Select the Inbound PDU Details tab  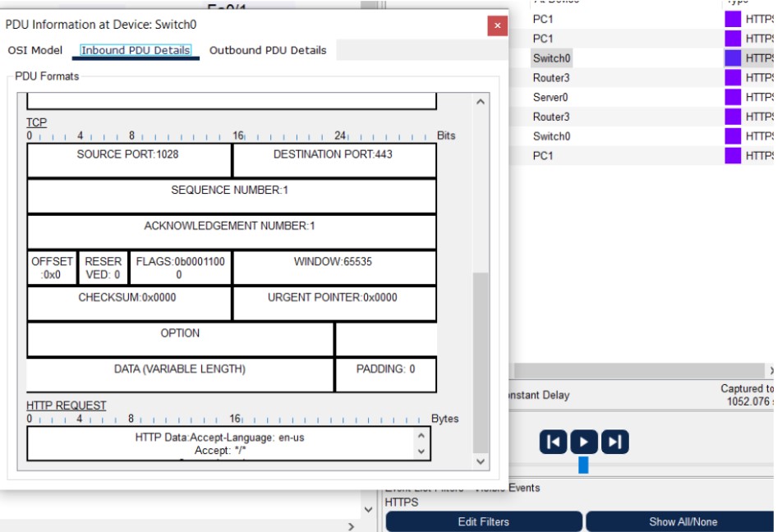pyautogui.click(x=136, y=50)
